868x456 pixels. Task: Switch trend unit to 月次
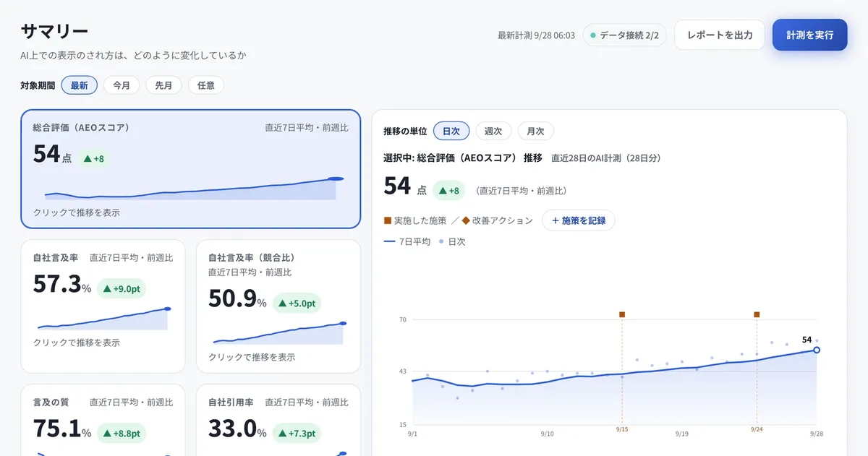(x=535, y=131)
